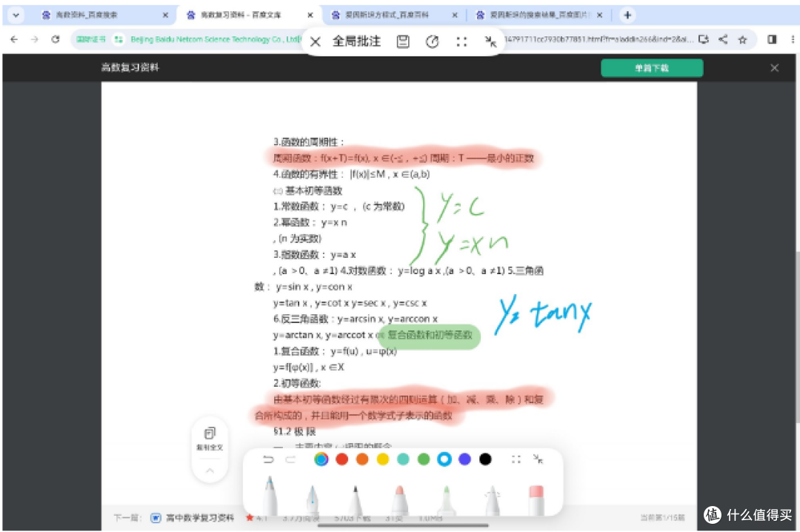This screenshot has width=800, height=532.
Task: Choose the selected light blue ink color
Action: pos(444,459)
